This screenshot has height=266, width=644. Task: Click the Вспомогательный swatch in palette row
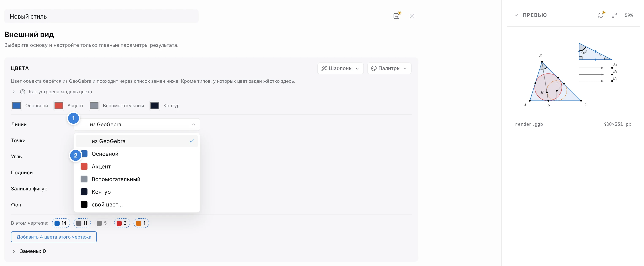pyautogui.click(x=94, y=105)
